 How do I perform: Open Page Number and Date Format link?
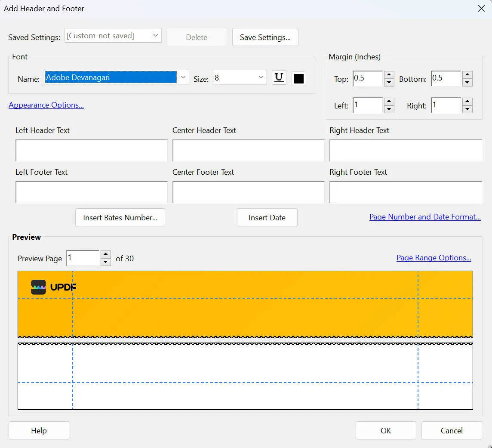click(425, 217)
